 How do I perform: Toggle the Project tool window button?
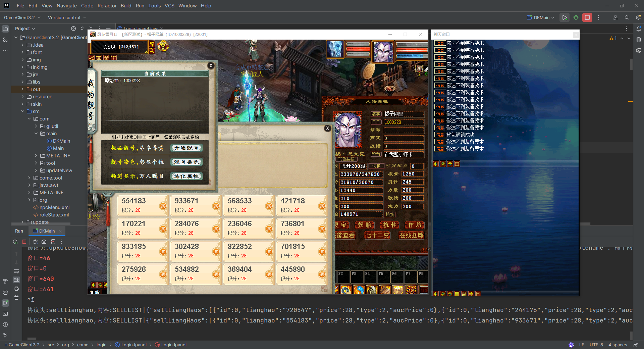[5, 29]
